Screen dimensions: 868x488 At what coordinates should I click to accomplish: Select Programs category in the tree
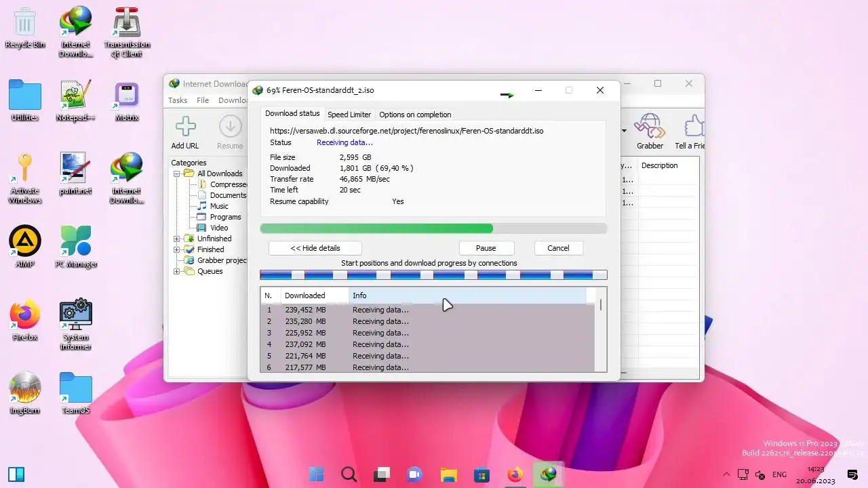[x=225, y=217]
